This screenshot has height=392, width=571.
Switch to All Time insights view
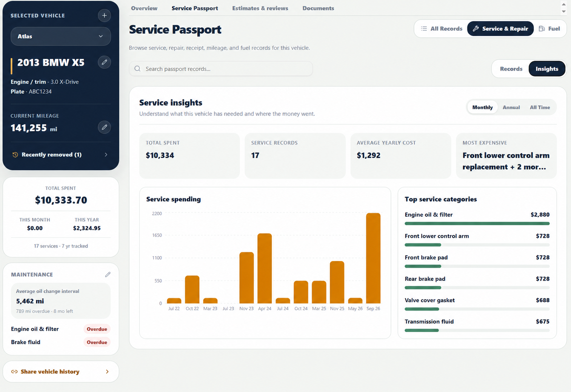[x=540, y=107]
